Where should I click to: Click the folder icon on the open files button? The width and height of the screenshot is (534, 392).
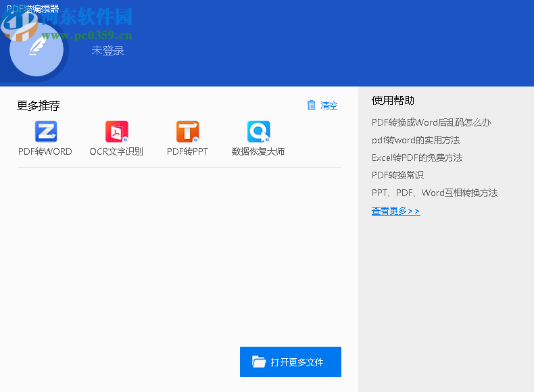(259, 362)
